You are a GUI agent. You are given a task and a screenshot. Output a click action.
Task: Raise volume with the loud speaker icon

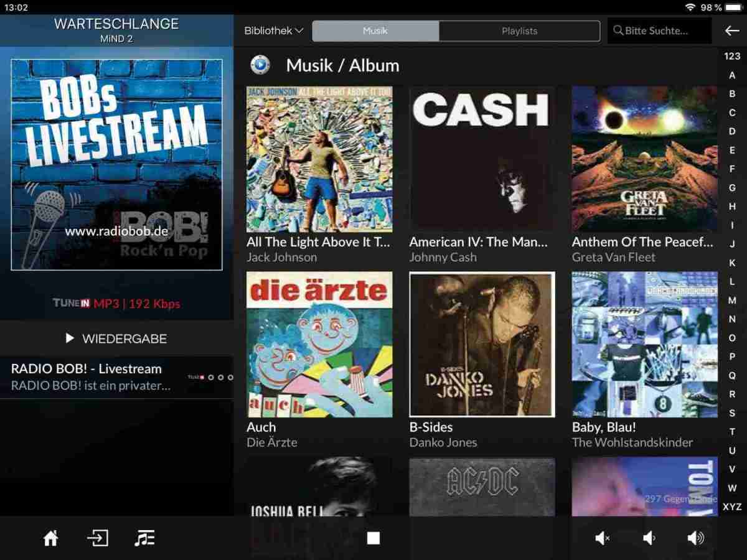pyautogui.click(x=695, y=538)
